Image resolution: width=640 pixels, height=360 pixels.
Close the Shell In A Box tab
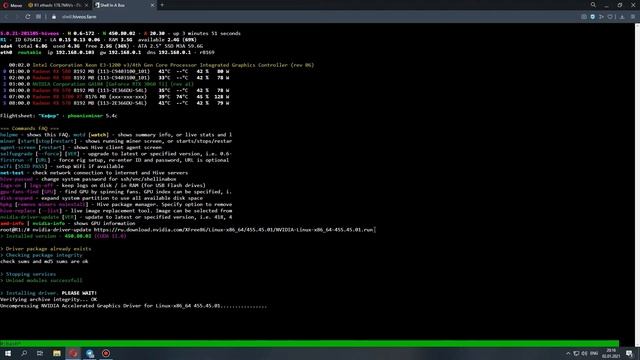(x=152, y=5)
